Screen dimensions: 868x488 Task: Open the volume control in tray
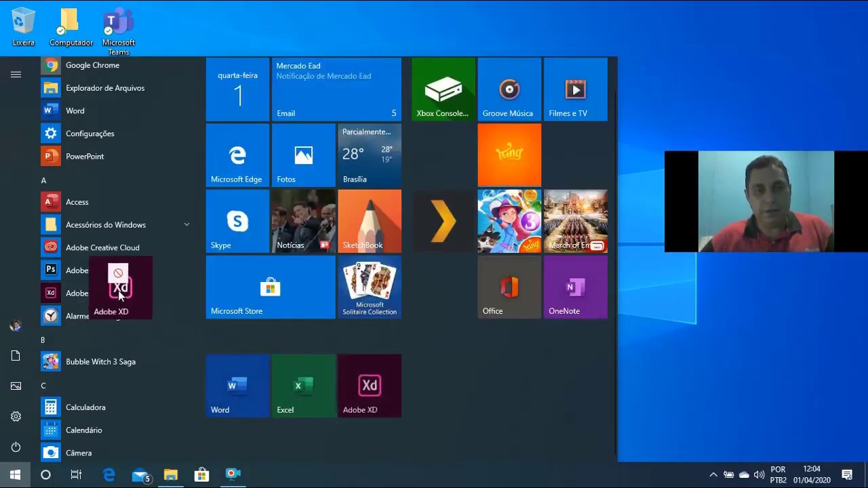tap(759, 475)
